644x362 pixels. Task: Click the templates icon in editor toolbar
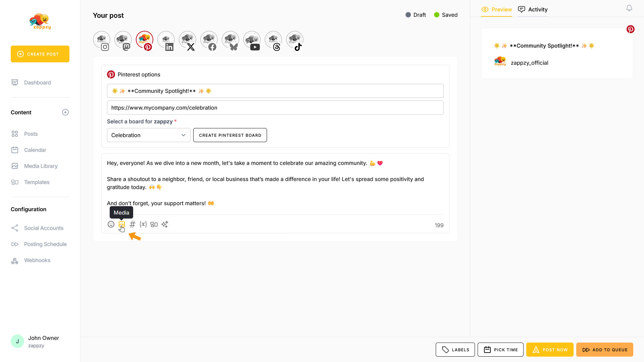(154, 225)
